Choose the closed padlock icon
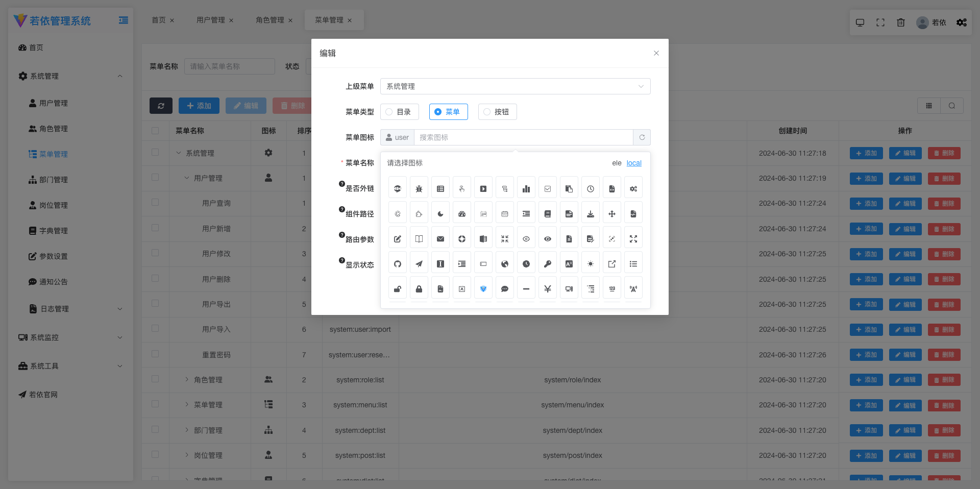The height and width of the screenshot is (489, 980). pos(419,289)
